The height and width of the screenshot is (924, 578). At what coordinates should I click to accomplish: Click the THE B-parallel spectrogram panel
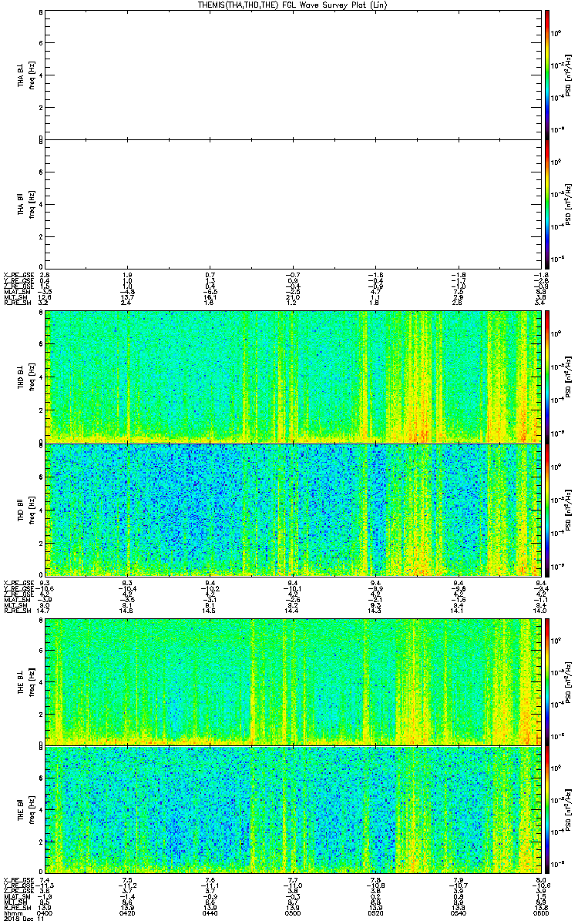(292, 808)
